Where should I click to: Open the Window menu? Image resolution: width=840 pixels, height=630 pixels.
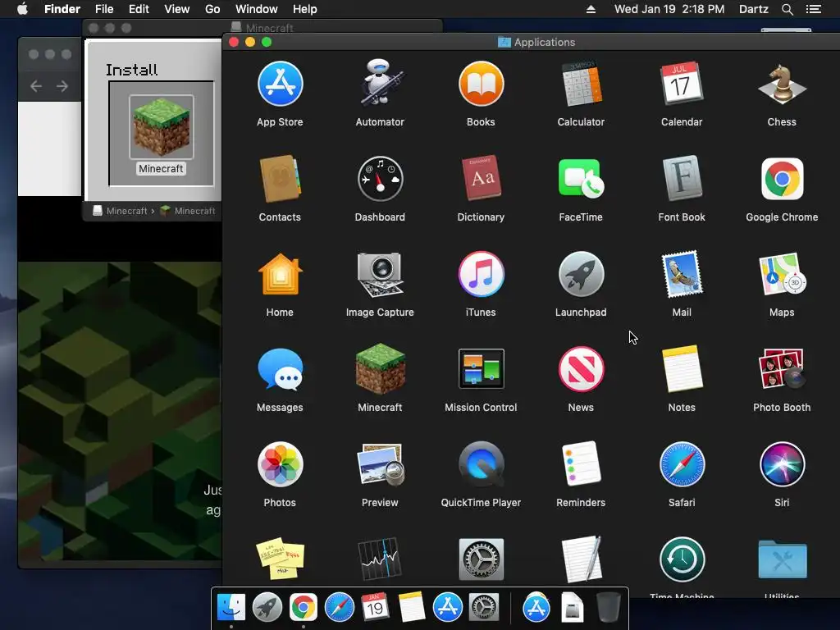[257, 9]
